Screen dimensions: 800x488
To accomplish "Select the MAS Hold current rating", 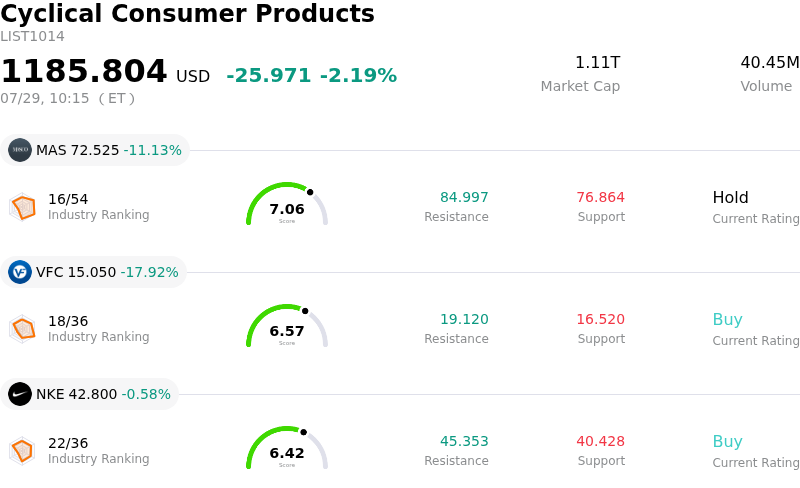I will [730, 198].
